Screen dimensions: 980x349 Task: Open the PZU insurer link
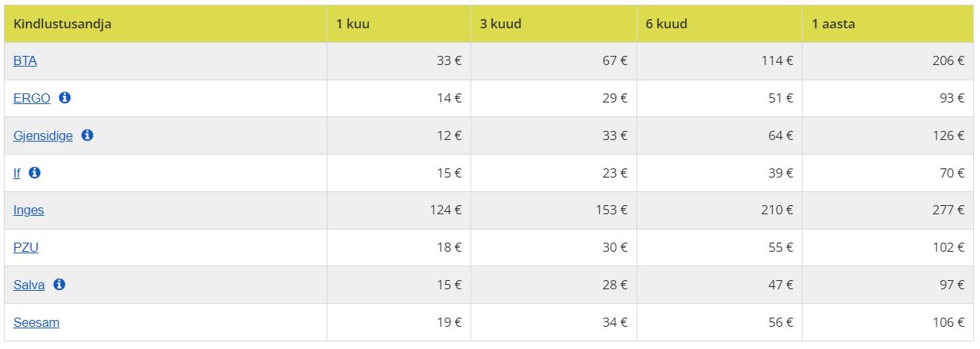[26, 248]
